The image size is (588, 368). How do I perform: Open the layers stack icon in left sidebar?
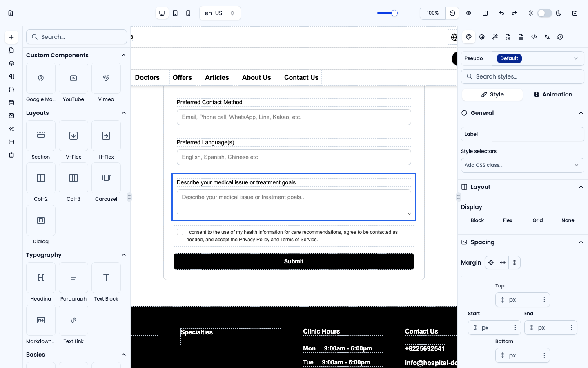pyautogui.click(x=11, y=63)
